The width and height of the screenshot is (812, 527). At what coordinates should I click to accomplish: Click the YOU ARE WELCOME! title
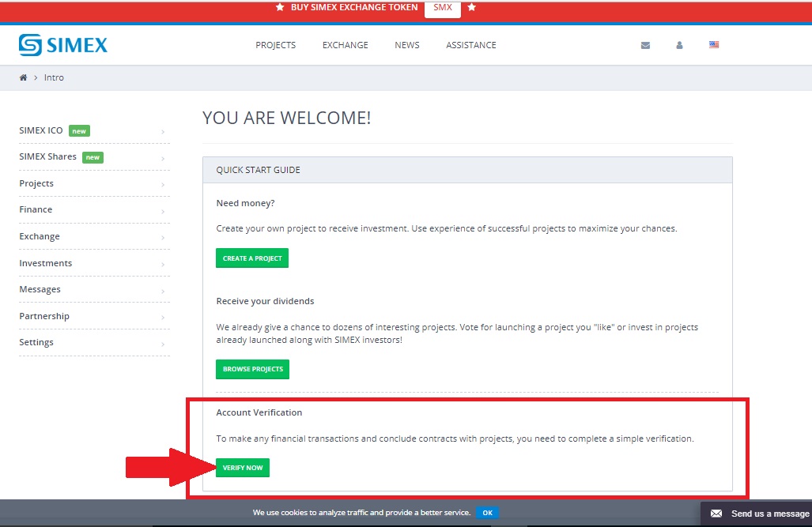click(286, 118)
